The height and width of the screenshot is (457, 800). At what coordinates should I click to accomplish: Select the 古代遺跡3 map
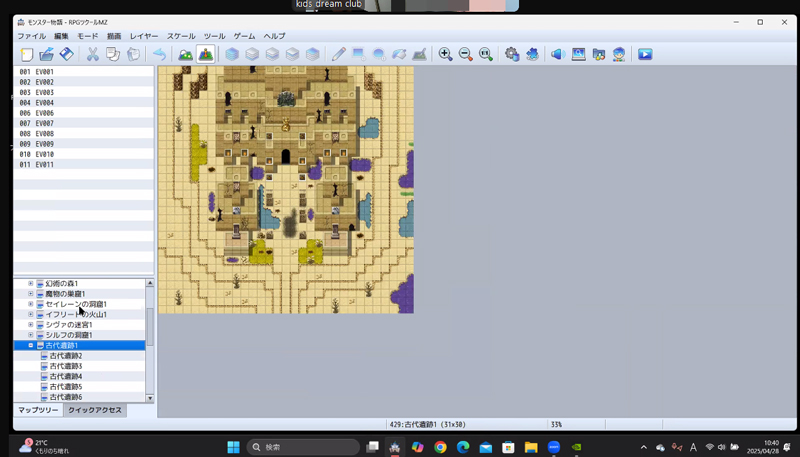coord(66,366)
